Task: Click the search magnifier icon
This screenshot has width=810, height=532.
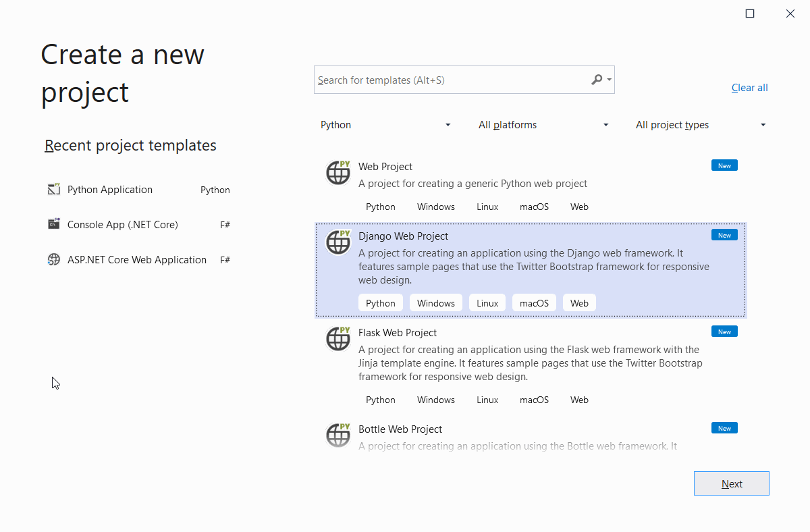Action: 597,80
